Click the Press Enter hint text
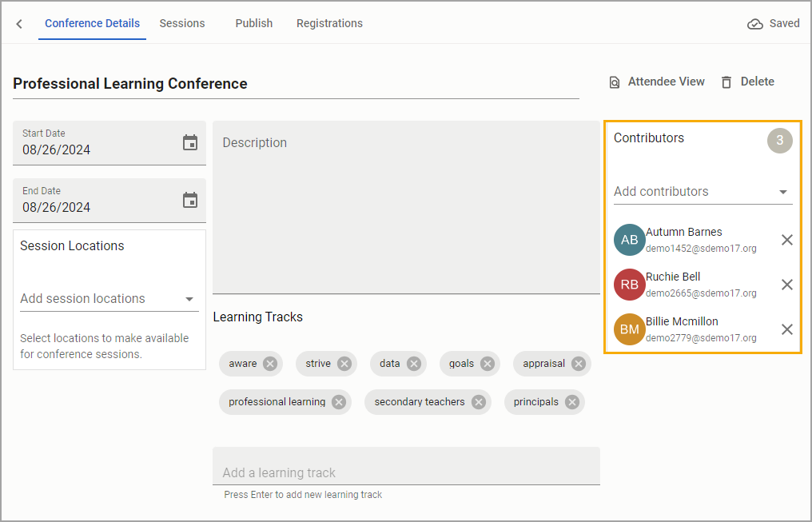 pos(303,495)
